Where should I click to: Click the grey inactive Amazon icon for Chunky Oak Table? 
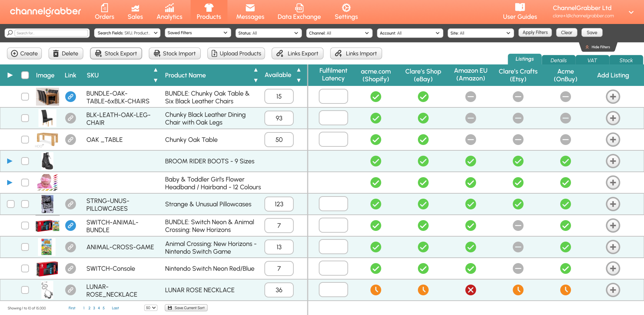coord(470,140)
